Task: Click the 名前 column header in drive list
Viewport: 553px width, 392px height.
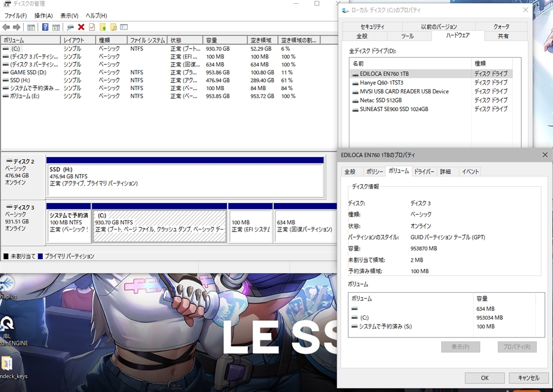Action: tap(410, 64)
